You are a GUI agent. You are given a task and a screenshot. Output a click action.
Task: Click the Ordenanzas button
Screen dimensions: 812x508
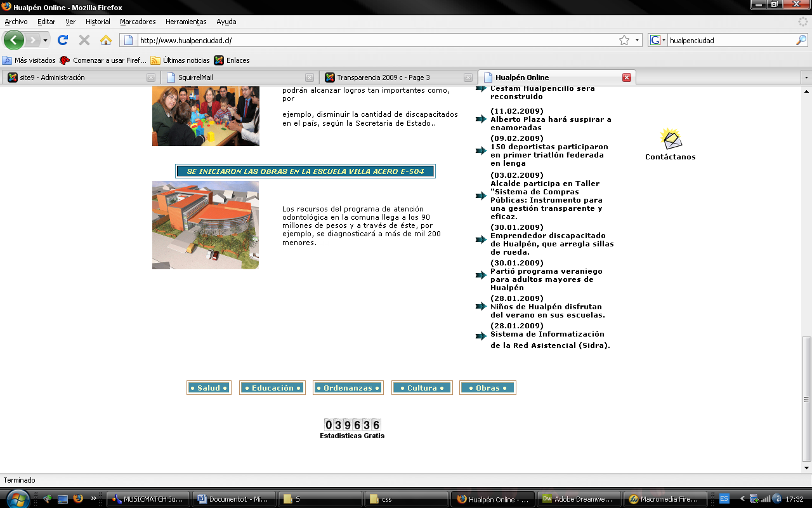tap(348, 388)
